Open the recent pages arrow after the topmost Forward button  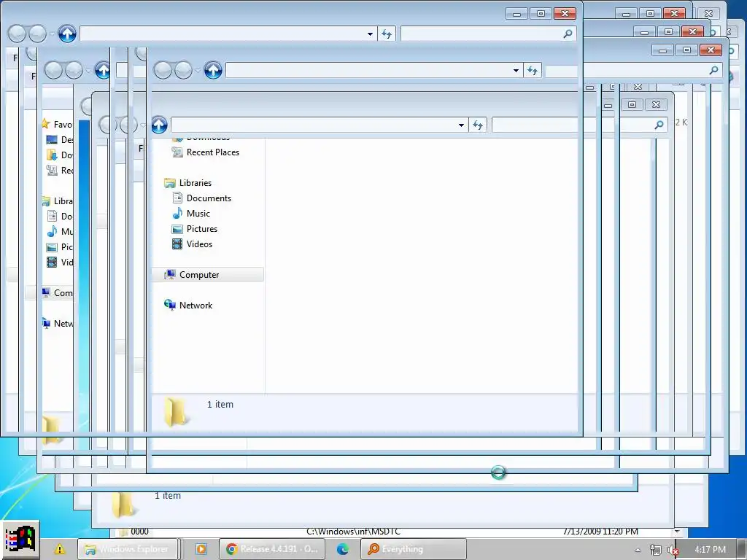52,34
